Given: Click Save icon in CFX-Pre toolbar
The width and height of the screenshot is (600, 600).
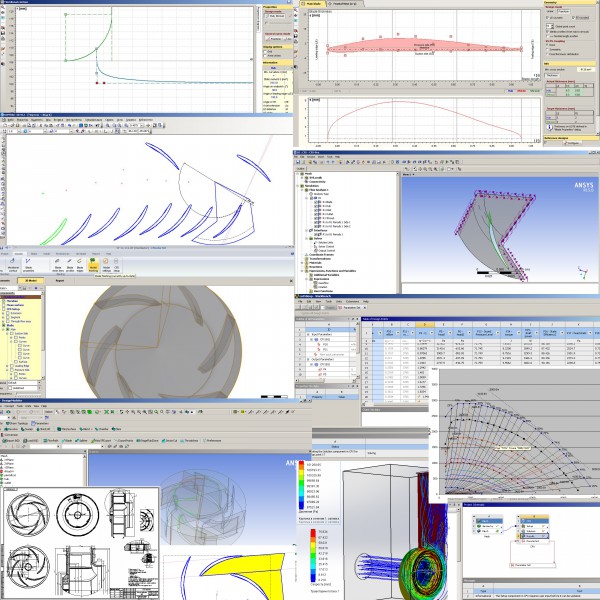Looking at the screenshot, I should [x=298, y=162].
